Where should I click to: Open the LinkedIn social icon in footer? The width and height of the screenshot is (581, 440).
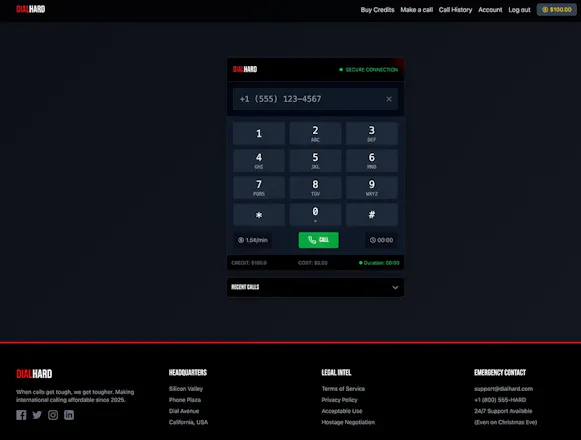(x=69, y=415)
